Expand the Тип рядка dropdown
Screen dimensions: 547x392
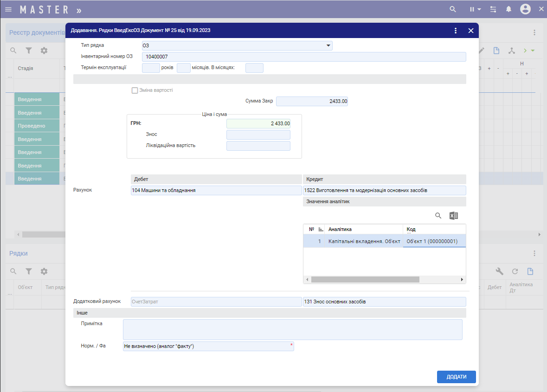(x=328, y=45)
